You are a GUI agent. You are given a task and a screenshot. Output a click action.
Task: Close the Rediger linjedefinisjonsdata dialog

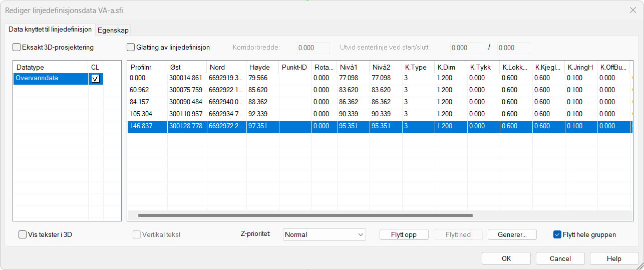(633, 10)
